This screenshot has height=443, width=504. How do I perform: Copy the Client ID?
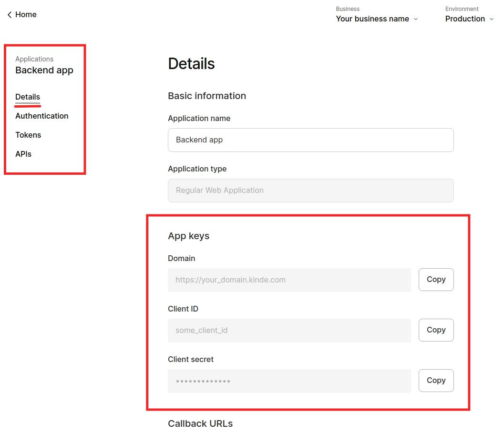click(436, 330)
